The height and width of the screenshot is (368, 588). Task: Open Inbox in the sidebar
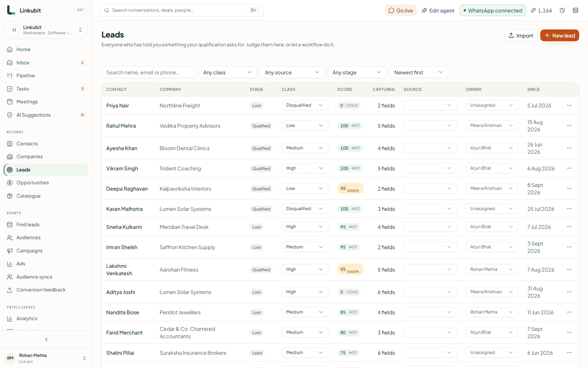46,63
